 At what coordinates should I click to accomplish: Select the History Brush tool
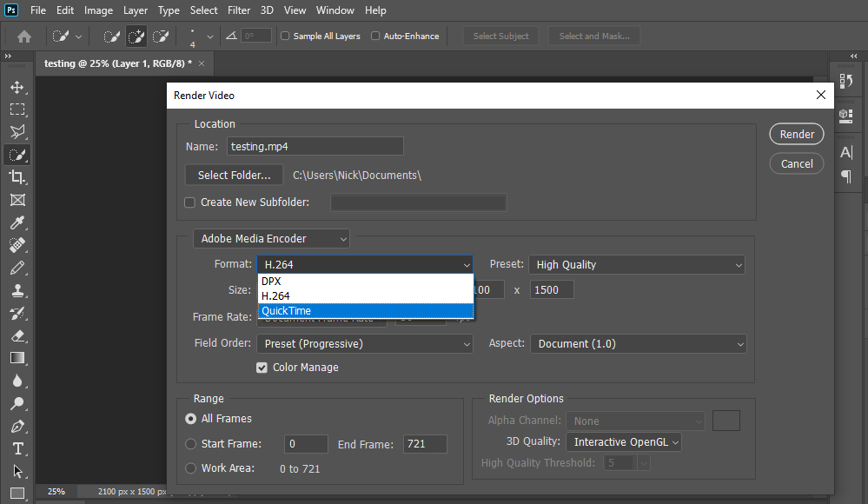point(17,314)
